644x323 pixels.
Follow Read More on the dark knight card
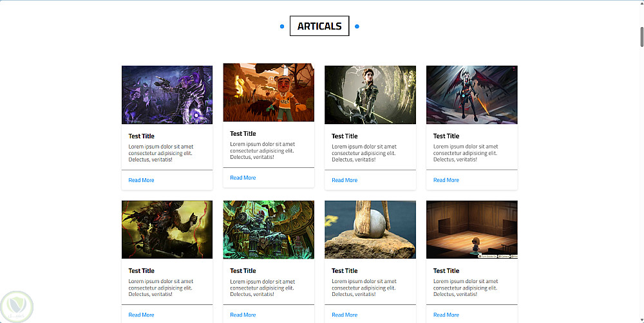pyautogui.click(x=141, y=315)
